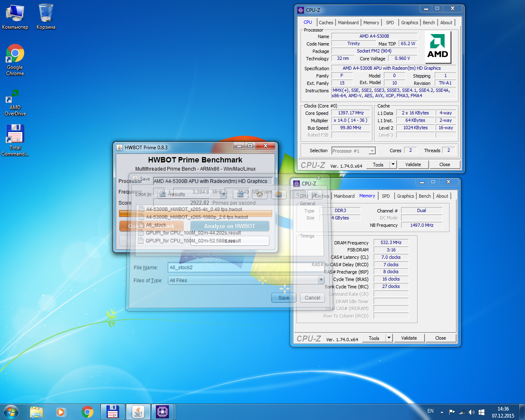Select file A4-5300B_HWBOT_x265-1080p_2.6 fps.hwbot

click(197, 217)
